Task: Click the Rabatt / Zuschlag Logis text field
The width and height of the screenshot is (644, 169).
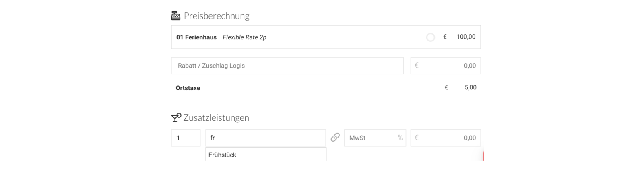Action: tap(287, 66)
